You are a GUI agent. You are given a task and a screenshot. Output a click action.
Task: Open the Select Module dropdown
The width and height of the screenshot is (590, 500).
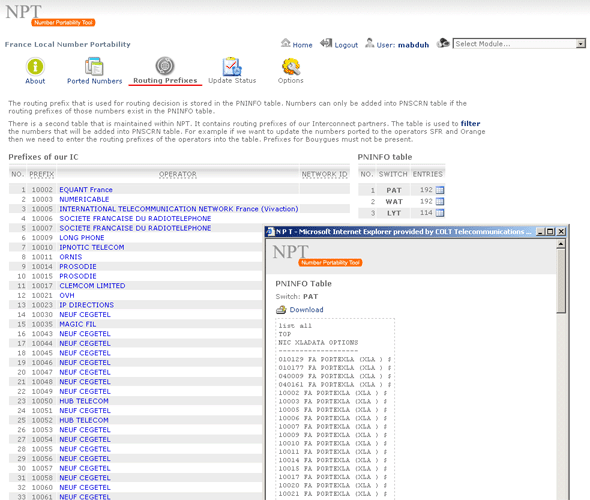(519, 44)
